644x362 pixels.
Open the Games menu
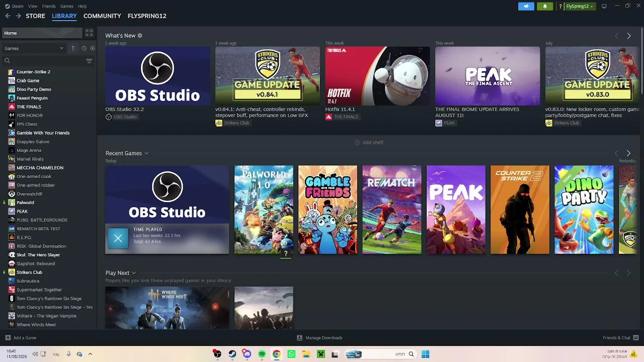67,6
